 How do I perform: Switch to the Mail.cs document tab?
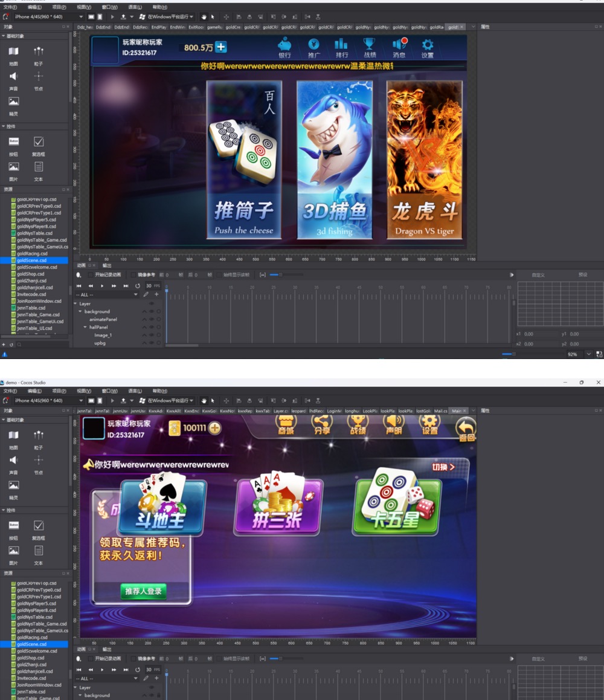pyautogui.click(x=441, y=411)
